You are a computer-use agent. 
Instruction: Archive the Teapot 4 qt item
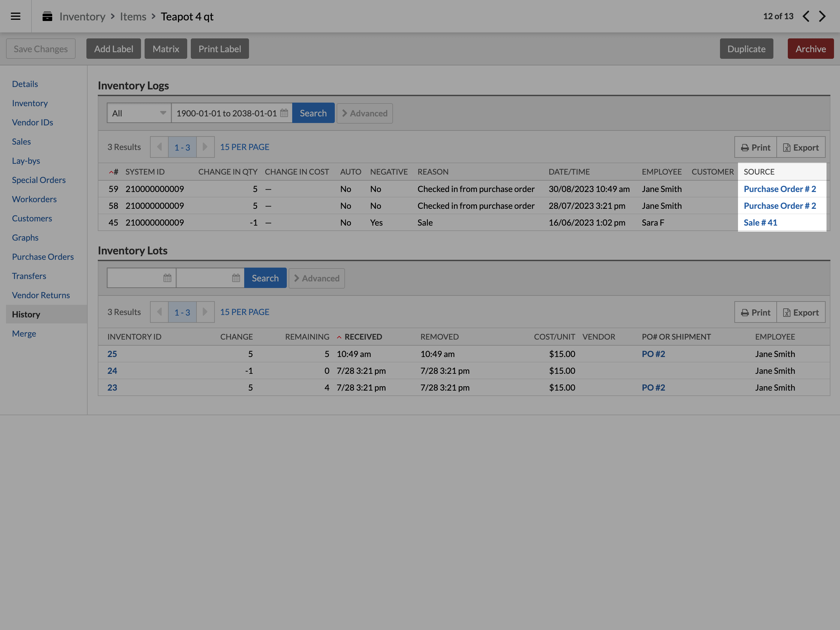[811, 49]
